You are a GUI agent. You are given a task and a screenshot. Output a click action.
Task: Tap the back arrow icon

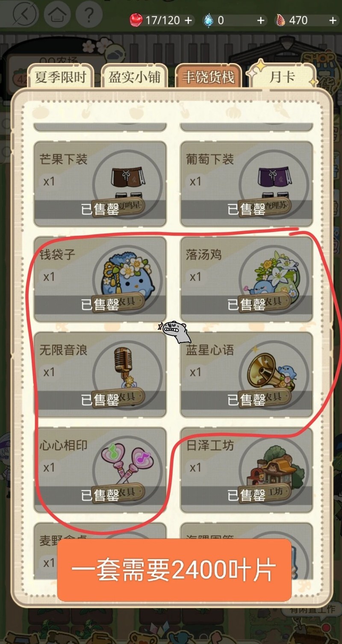click(x=25, y=15)
